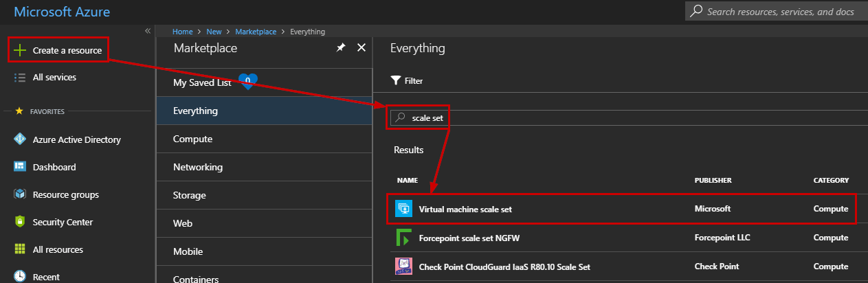This screenshot has width=868, height=283.
Task: Click the top Search resources, services, and docs box
Action: [777, 12]
